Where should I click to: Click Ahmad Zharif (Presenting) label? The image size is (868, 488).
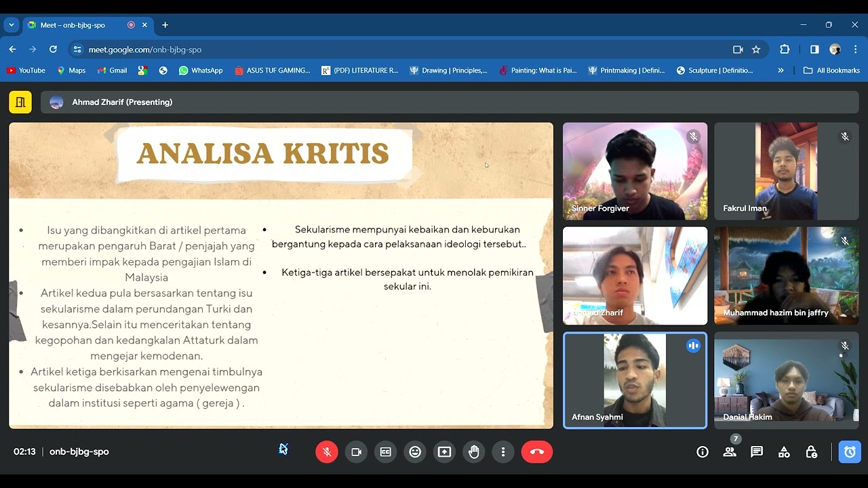122,102
